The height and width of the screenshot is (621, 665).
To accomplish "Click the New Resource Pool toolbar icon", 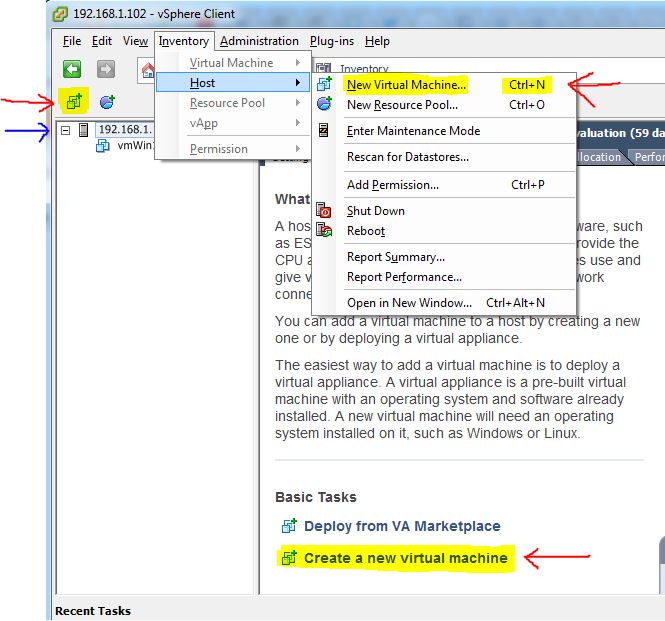I will tap(107, 102).
